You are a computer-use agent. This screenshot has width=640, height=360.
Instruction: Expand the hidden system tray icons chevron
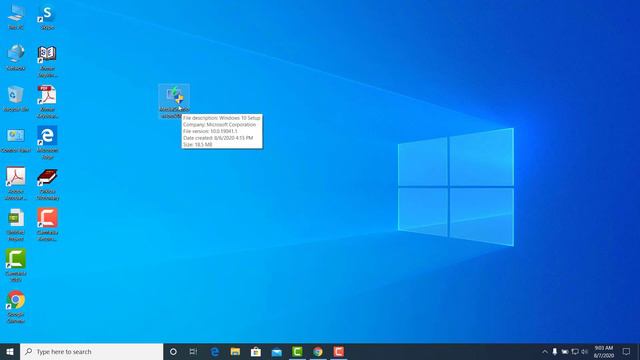point(544,351)
